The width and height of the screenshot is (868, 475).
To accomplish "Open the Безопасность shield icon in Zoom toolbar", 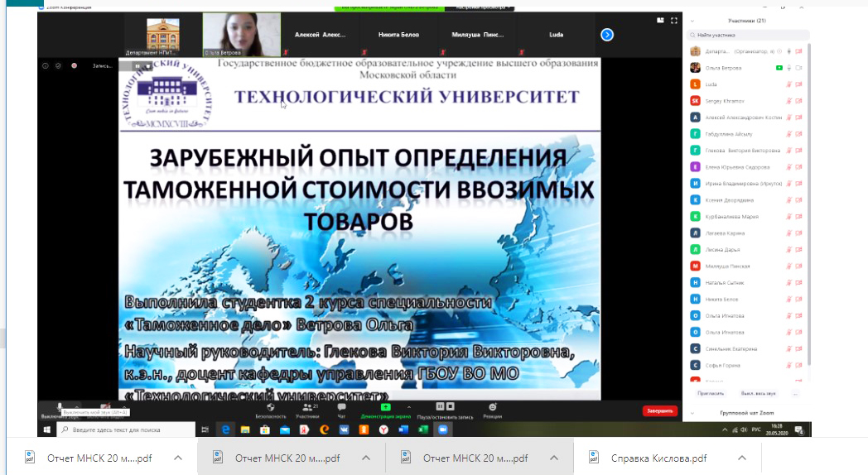I will [x=271, y=407].
